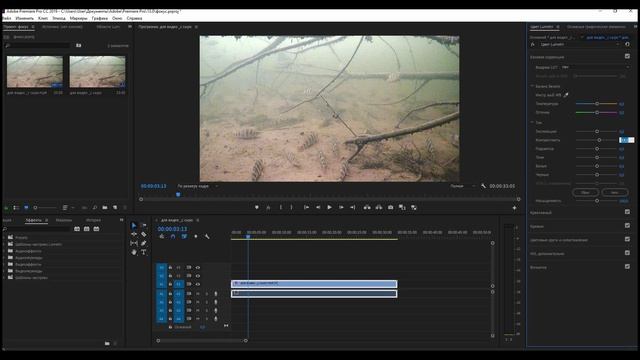Screen dimensions: 640x360
Task: Expand the Lumetri Presets folder in Effects
Action: tap(4, 244)
